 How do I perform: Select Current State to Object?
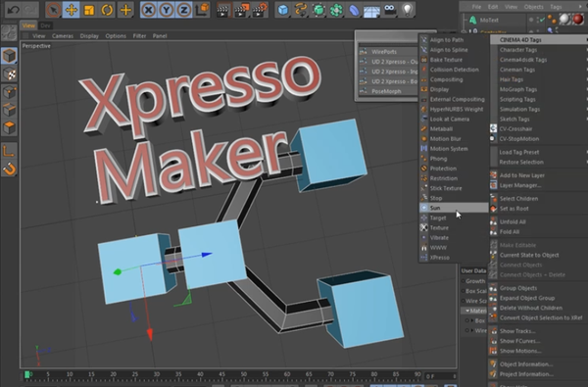pyautogui.click(x=539, y=255)
